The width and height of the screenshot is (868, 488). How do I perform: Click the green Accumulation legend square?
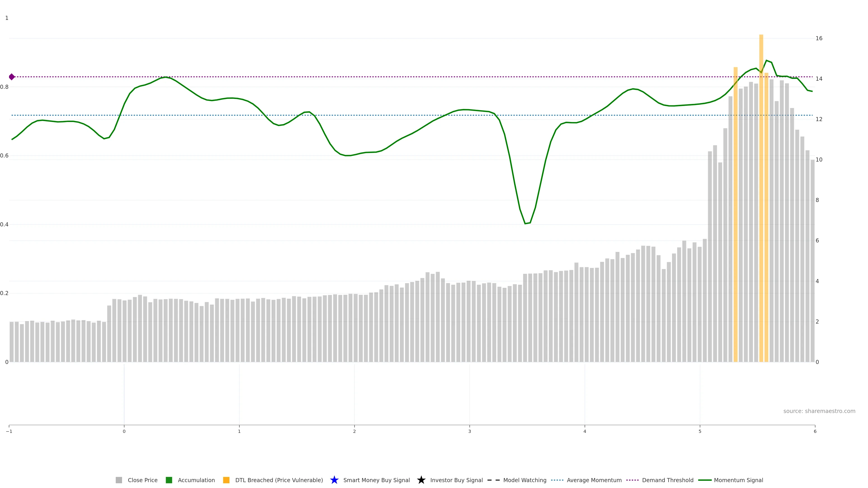[x=169, y=480]
